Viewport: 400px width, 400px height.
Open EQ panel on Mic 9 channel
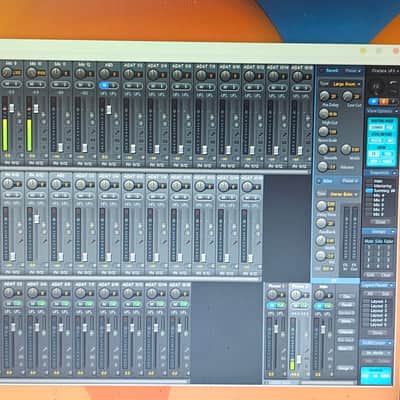pyautogui.click(x=19, y=138)
